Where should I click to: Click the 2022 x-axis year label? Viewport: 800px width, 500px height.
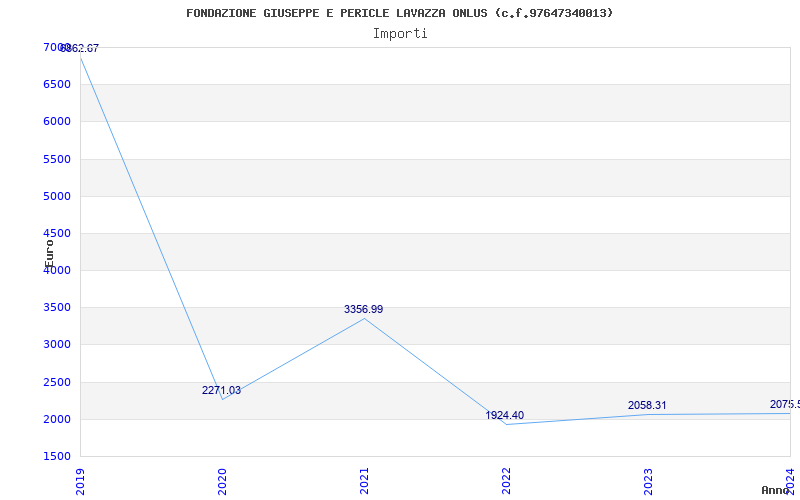click(506, 481)
